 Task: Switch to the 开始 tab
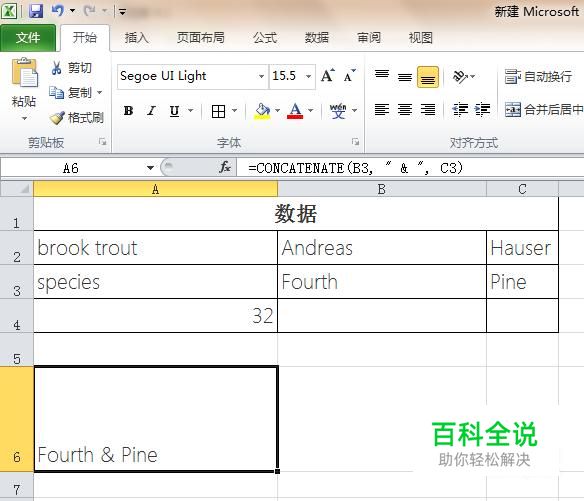coord(85,38)
